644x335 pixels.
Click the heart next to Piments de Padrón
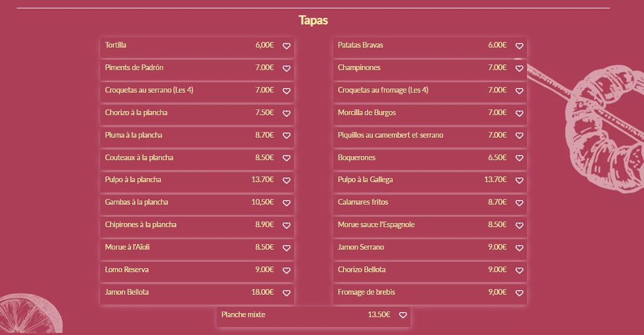click(287, 69)
